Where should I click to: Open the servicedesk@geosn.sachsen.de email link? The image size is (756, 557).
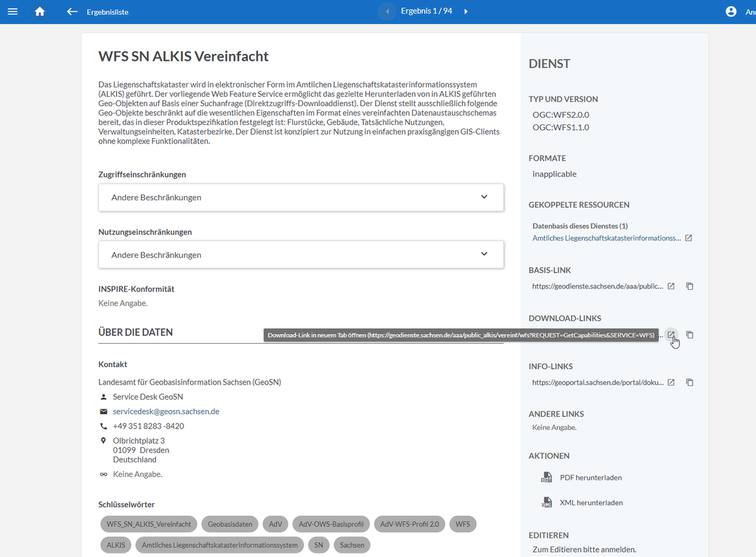166,411
